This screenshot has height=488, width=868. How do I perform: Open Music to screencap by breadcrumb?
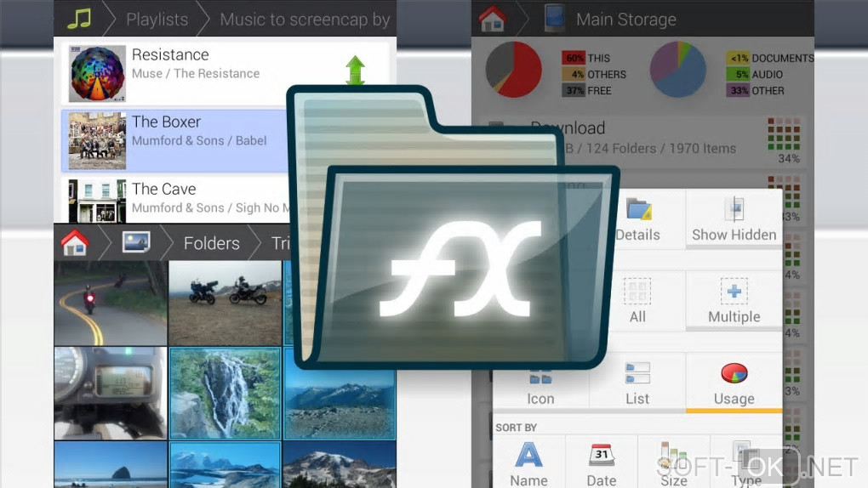[x=305, y=20]
